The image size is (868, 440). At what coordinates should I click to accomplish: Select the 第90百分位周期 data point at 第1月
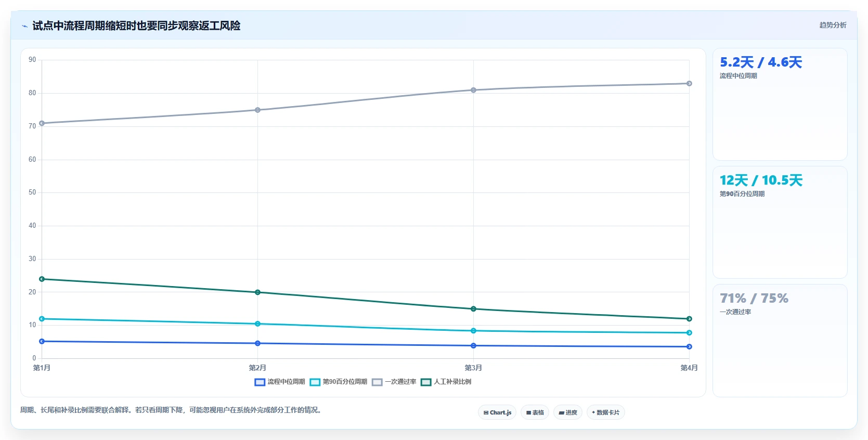coord(42,319)
